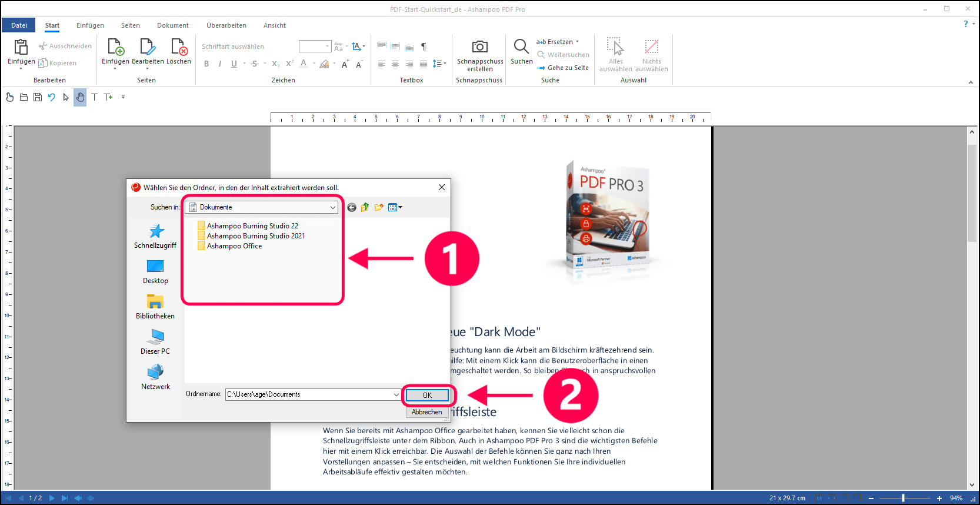The height and width of the screenshot is (505, 980).
Task: Click the Suchen magnifier icon
Action: point(521,46)
